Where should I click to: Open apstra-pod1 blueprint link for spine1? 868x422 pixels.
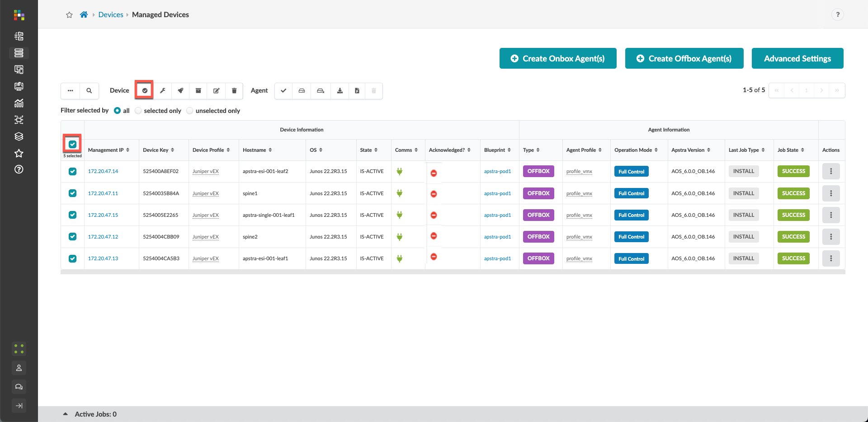tap(497, 193)
